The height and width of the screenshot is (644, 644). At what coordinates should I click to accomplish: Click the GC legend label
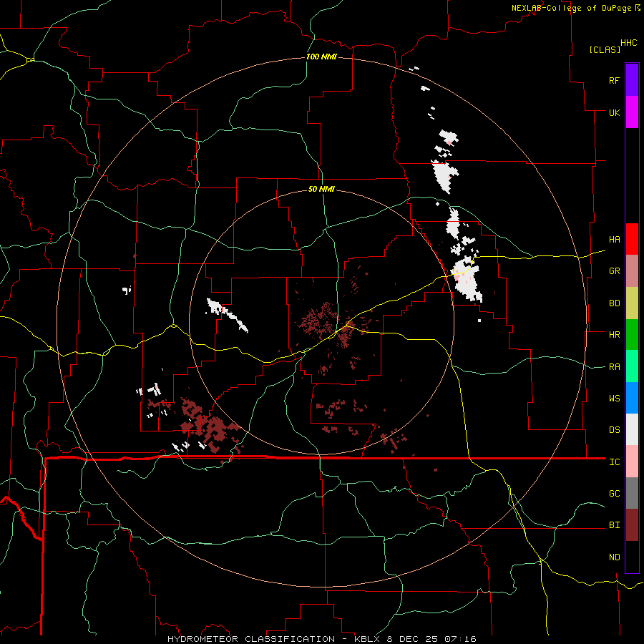click(x=614, y=493)
